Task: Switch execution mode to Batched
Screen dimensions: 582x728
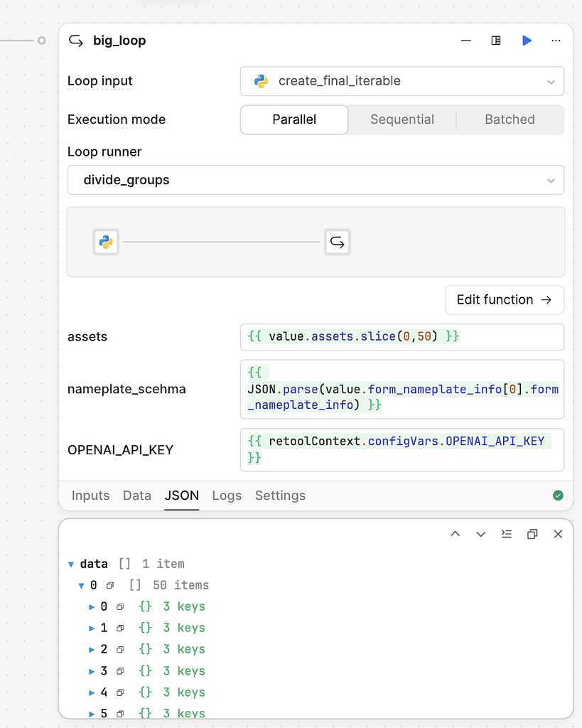Action: pyautogui.click(x=510, y=119)
